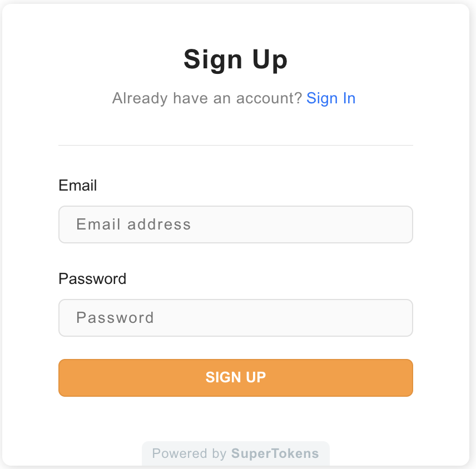Focus the Email address input field

[235, 224]
